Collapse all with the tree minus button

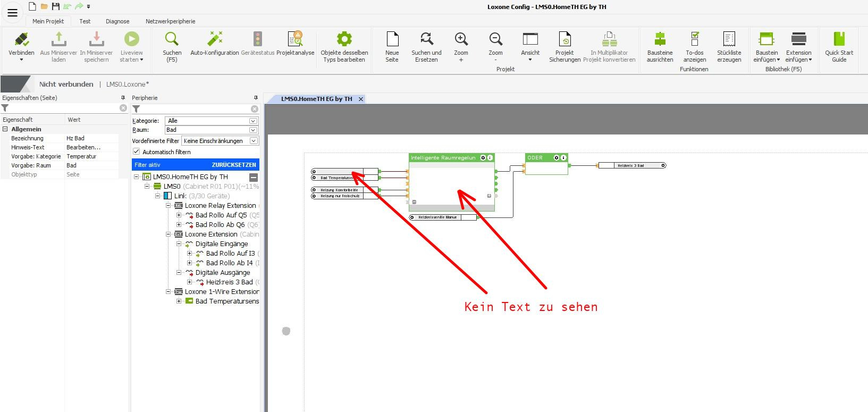pyautogui.click(x=254, y=177)
